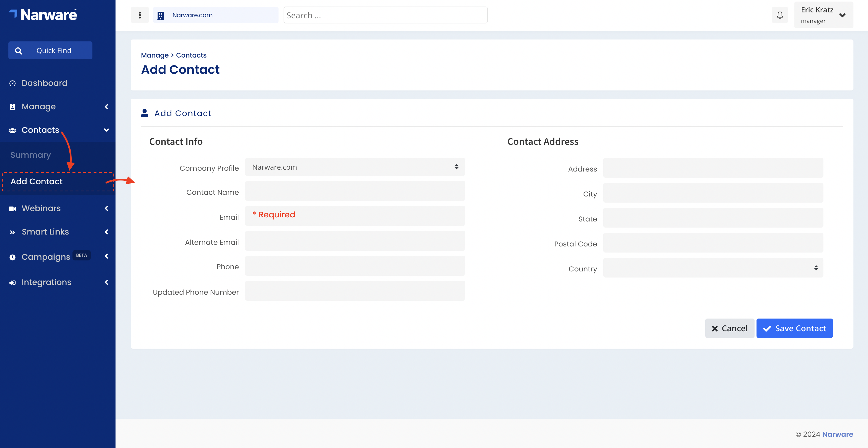Click the Narware.com company selector
868x448 pixels.
pos(216,15)
